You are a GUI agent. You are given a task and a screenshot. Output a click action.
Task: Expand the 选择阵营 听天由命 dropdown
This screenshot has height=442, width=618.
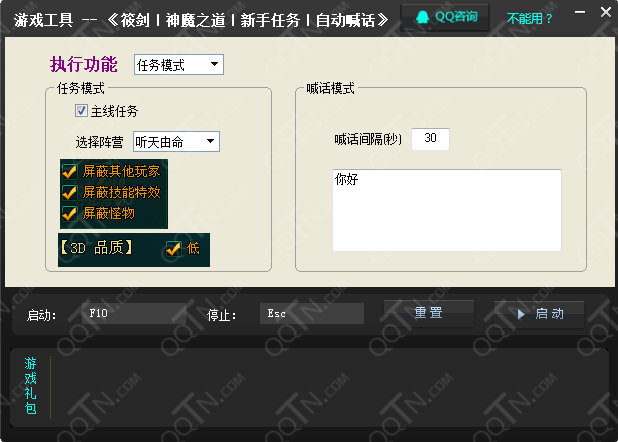tap(175, 141)
